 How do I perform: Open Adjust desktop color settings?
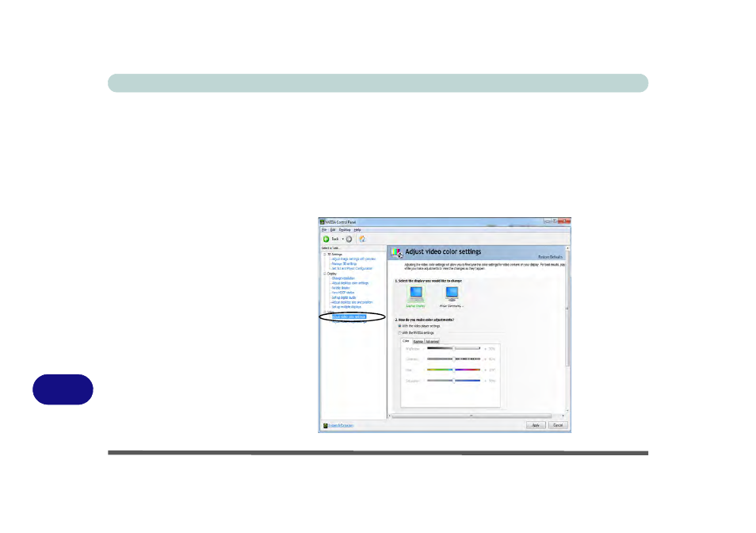coord(350,283)
